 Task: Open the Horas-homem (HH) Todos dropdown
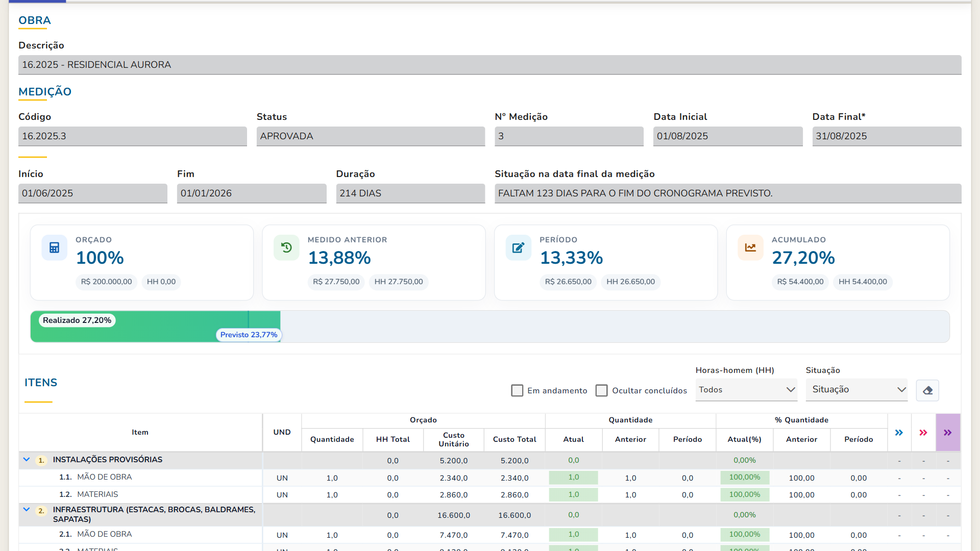(x=746, y=390)
